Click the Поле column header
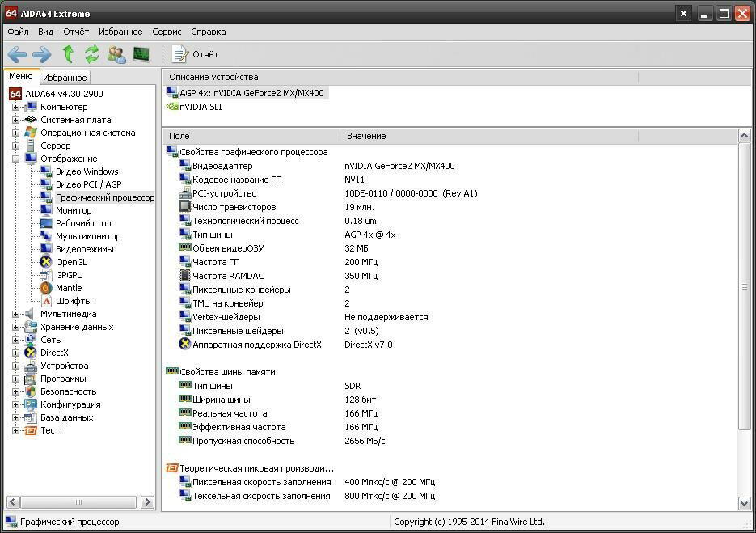The image size is (756, 533). tap(251, 136)
